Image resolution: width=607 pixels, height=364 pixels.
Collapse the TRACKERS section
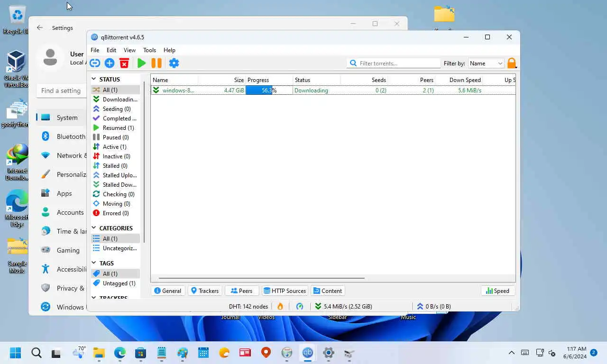[x=94, y=298]
